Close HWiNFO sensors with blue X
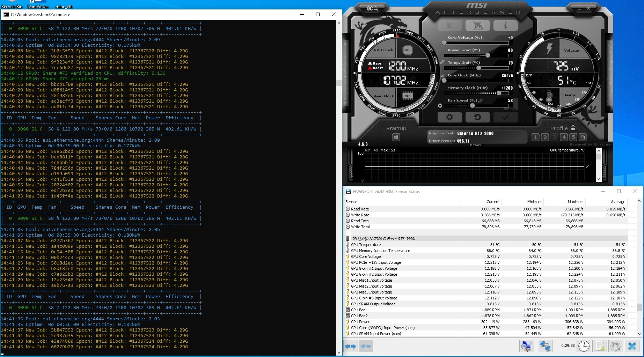 point(632,346)
